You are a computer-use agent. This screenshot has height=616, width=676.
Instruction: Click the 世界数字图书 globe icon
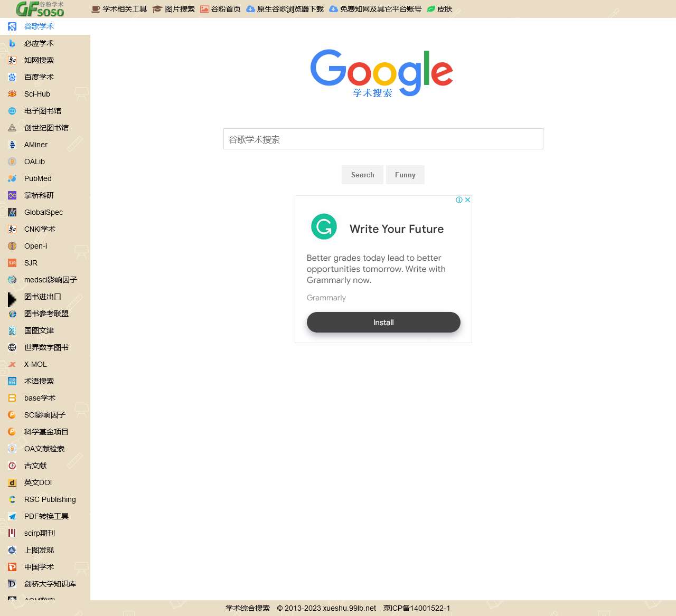[12, 347]
